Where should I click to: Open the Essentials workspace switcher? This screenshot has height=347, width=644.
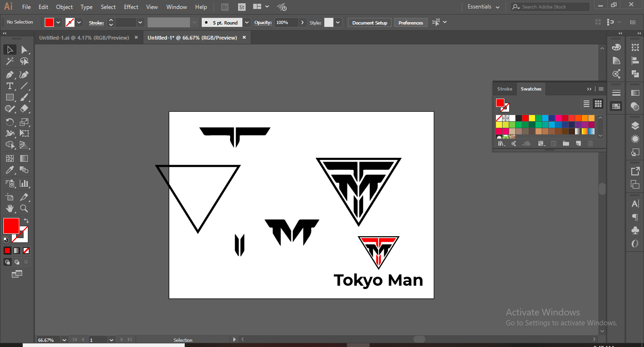pos(483,7)
